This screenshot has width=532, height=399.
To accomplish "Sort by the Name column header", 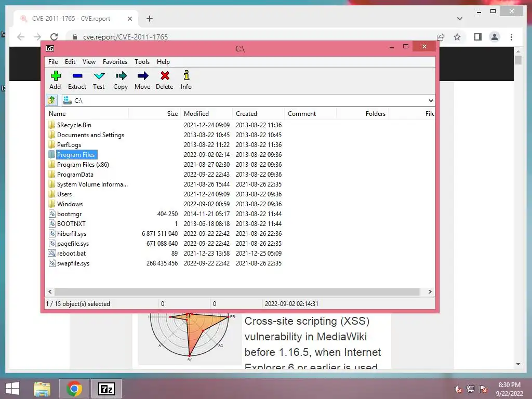I will (x=87, y=114).
